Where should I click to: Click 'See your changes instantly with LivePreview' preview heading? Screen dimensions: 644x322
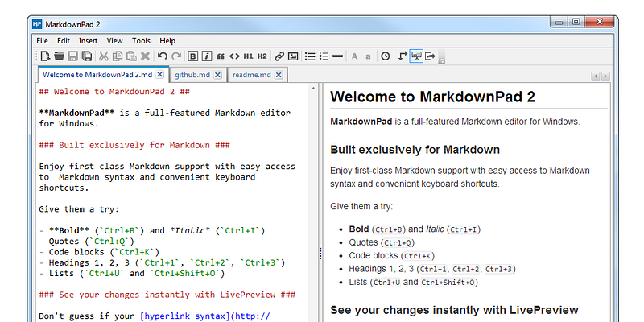pos(454,310)
